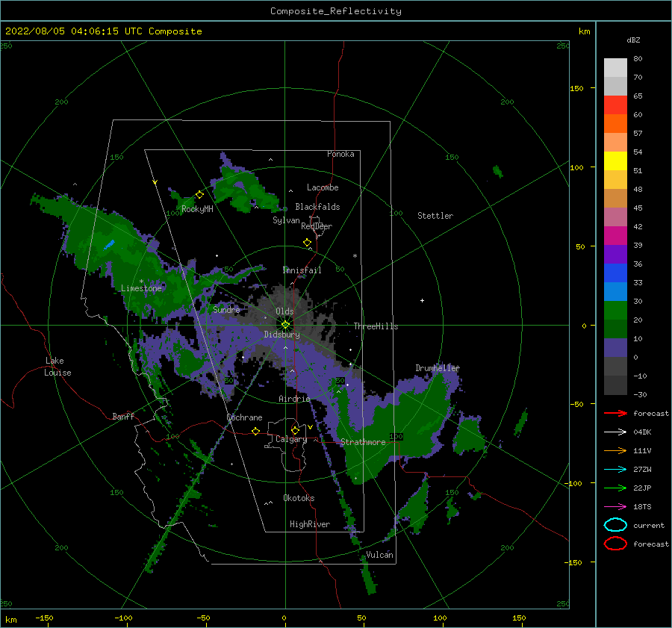Image resolution: width=672 pixels, height=628 pixels.
Task: Click the Blackfalds city label
Action: (x=317, y=207)
